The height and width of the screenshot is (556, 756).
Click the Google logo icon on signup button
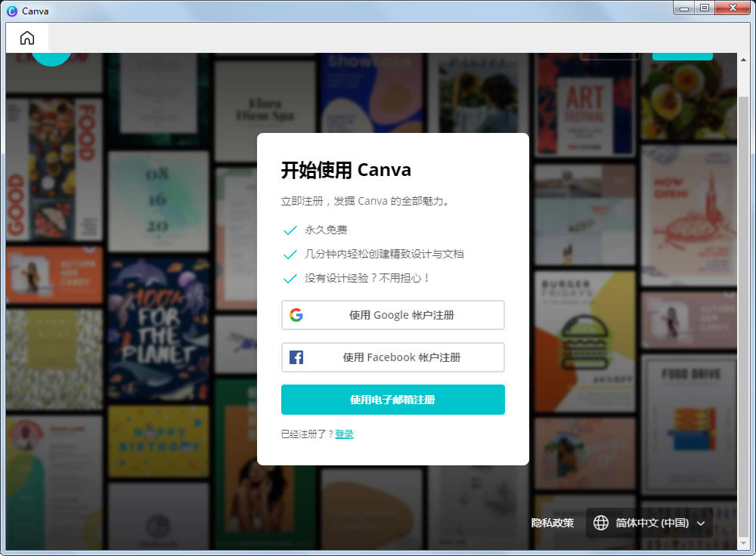click(x=296, y=315)
